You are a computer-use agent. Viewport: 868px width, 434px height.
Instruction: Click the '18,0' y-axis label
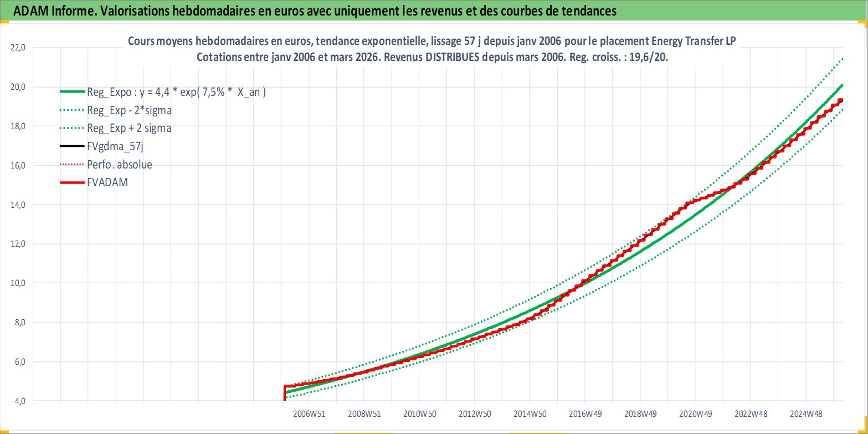coord(18,126)
